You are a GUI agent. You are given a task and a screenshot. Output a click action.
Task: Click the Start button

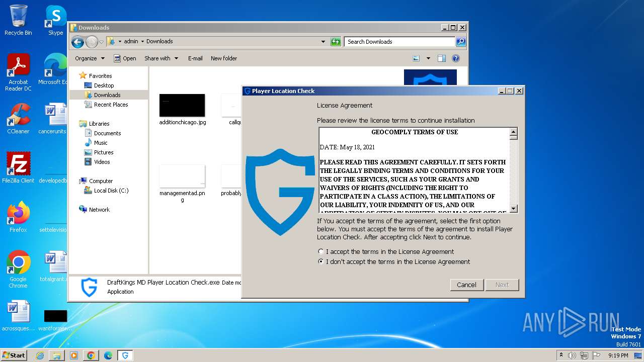click(x=14, y=355)
